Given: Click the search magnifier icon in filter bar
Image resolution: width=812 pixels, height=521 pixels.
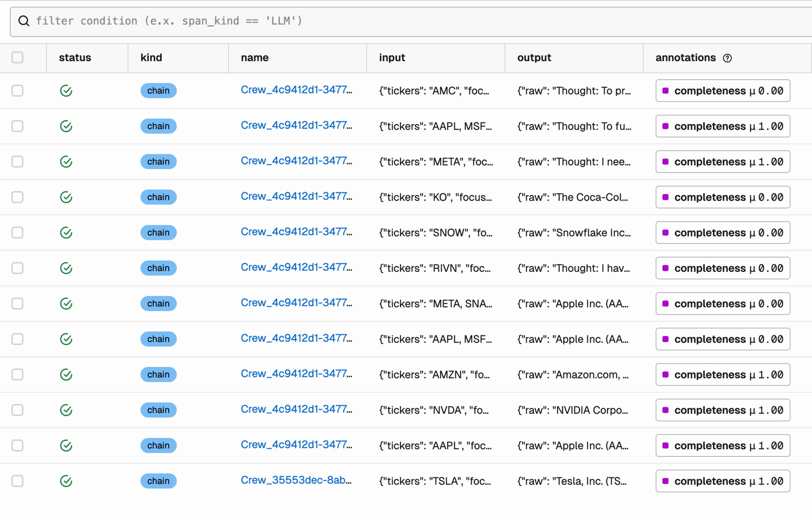Looking at the screenshot, I should (24, 21).
